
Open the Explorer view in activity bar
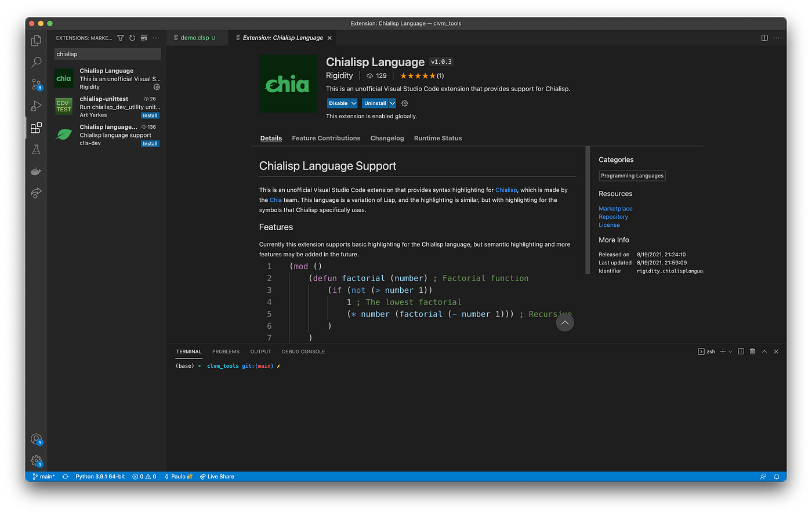click(36, 41)
